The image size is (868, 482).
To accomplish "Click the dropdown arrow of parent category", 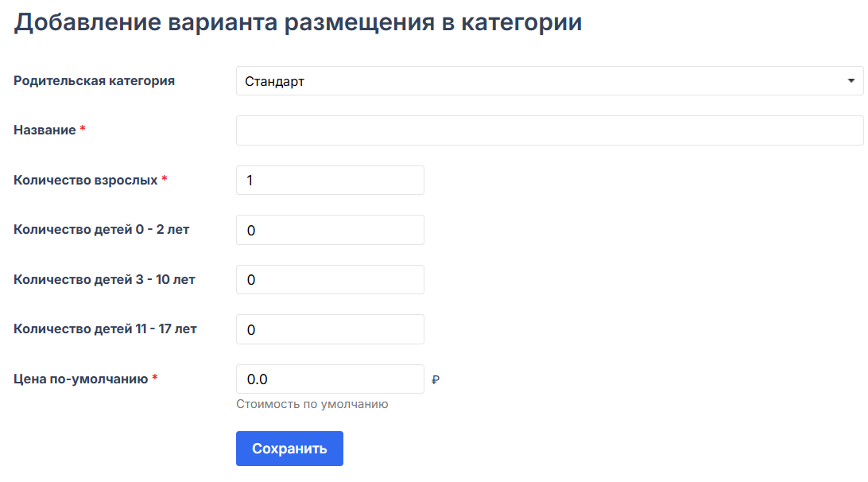I will (x=851, y=81).
